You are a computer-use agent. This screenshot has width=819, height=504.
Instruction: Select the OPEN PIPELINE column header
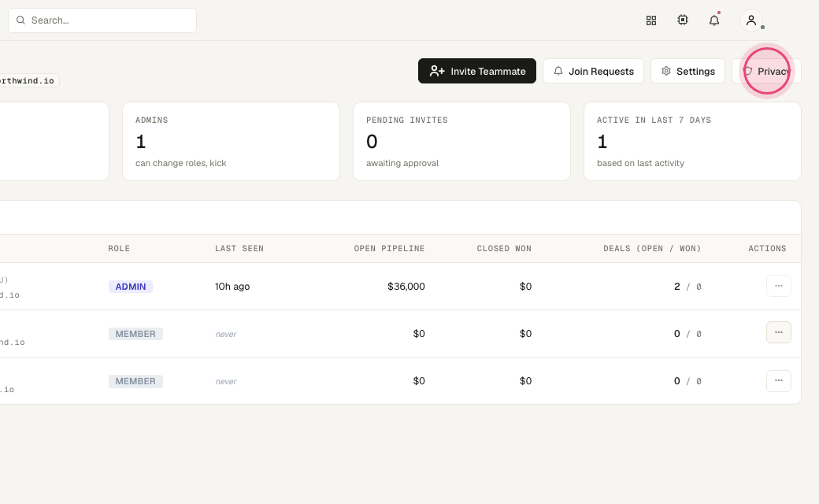tap(389, 249)
